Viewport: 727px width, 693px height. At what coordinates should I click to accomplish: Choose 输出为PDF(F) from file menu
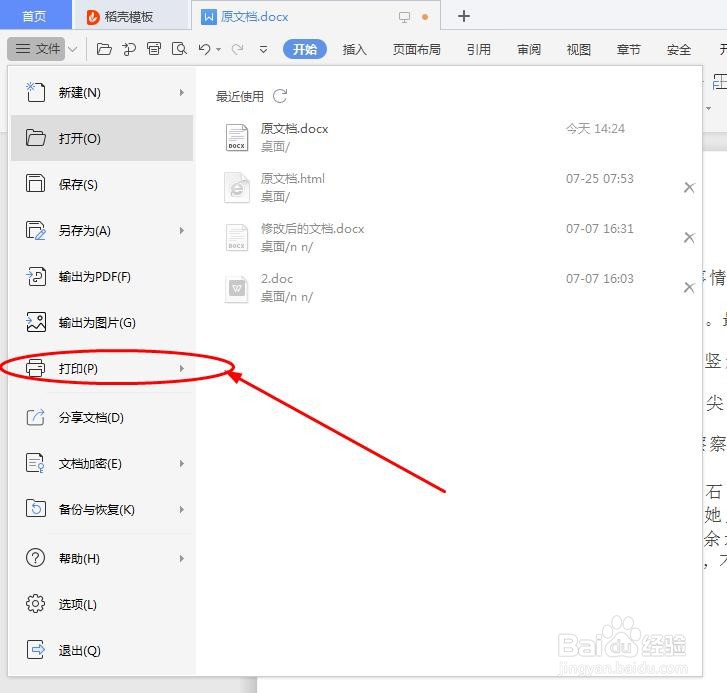click(102, 276)
